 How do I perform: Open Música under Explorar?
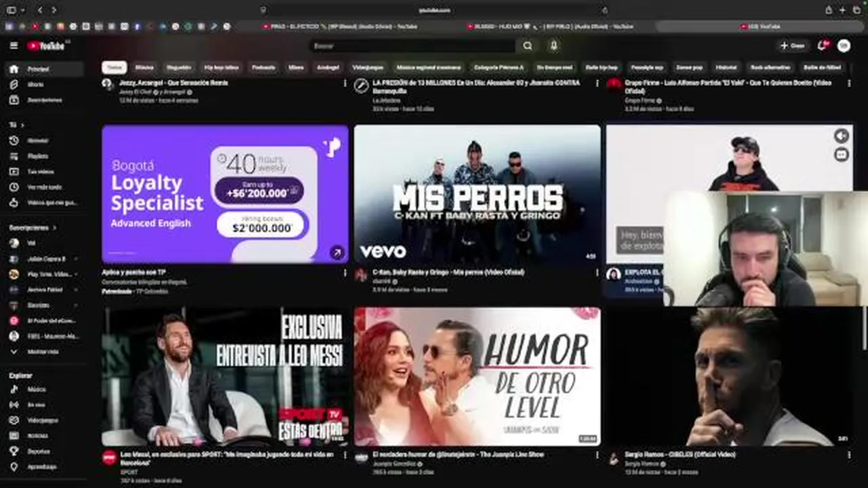[x=43, y=390]
